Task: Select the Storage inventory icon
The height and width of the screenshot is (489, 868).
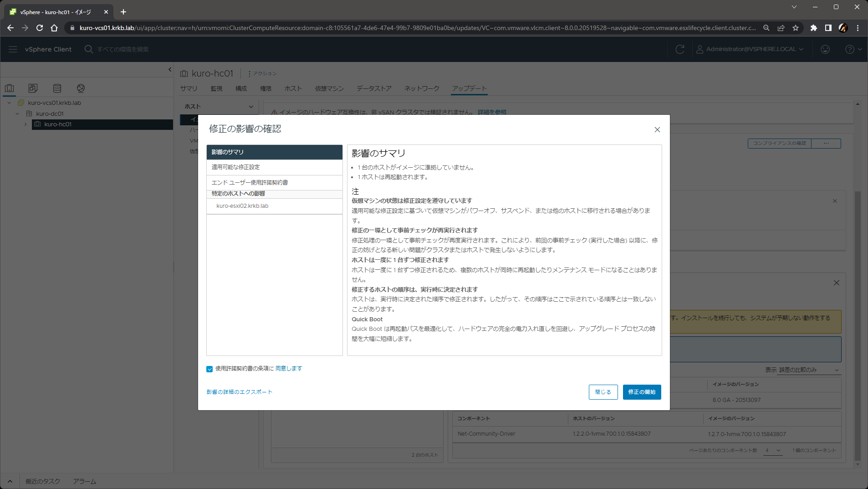Action: 57,88
